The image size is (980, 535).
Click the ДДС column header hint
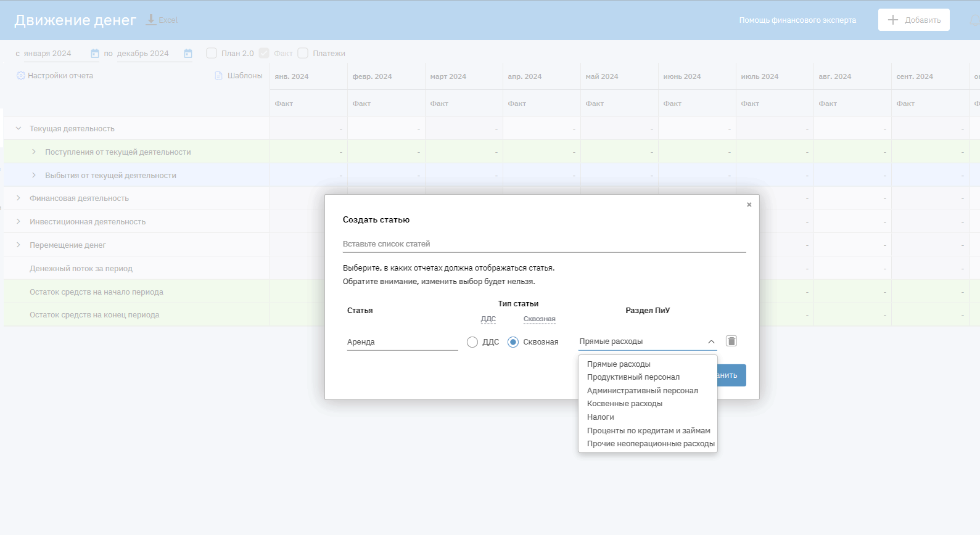pos(488,319)
